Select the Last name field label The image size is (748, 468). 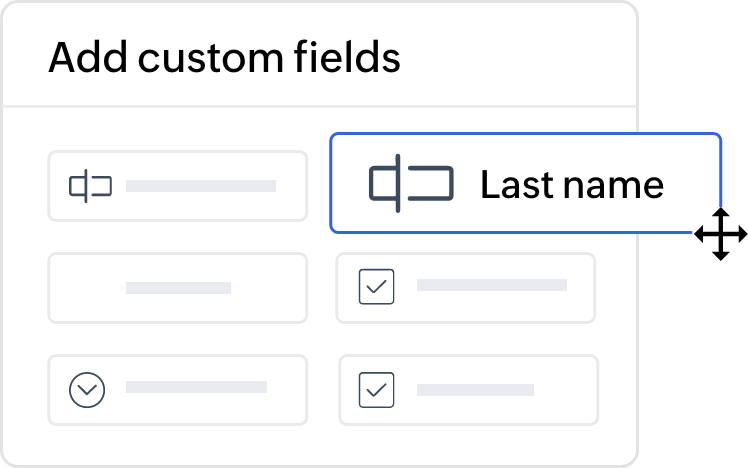571,185
